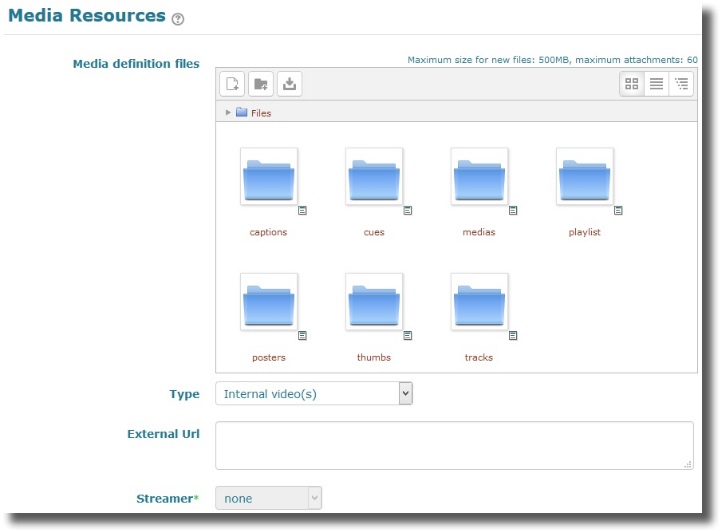Open the playlist folder context menu icon
This screenshot has width=720, height=531.
618,211
